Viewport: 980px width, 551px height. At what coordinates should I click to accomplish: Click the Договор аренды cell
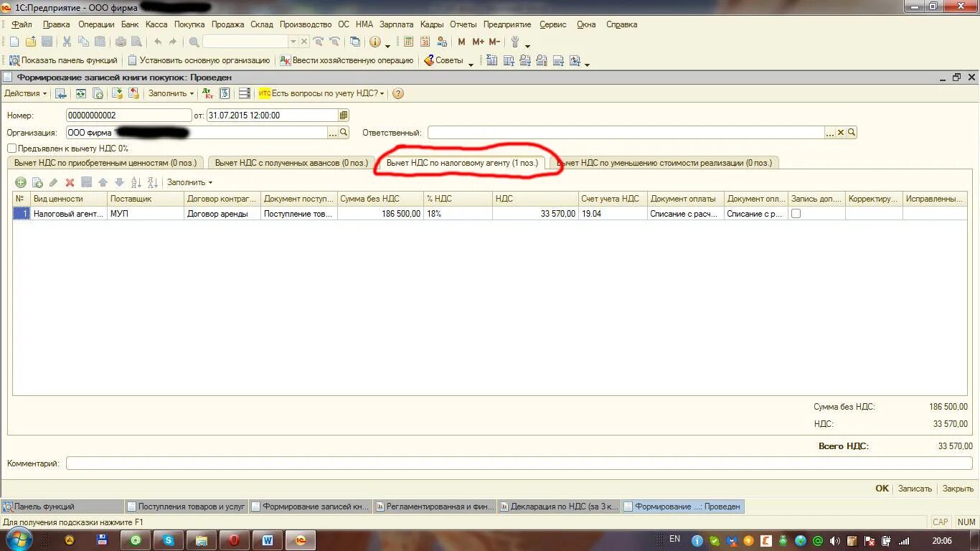click(x=222, y=214)
